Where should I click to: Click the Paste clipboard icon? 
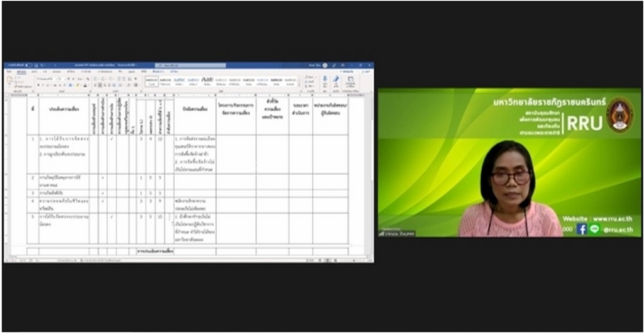10,80
